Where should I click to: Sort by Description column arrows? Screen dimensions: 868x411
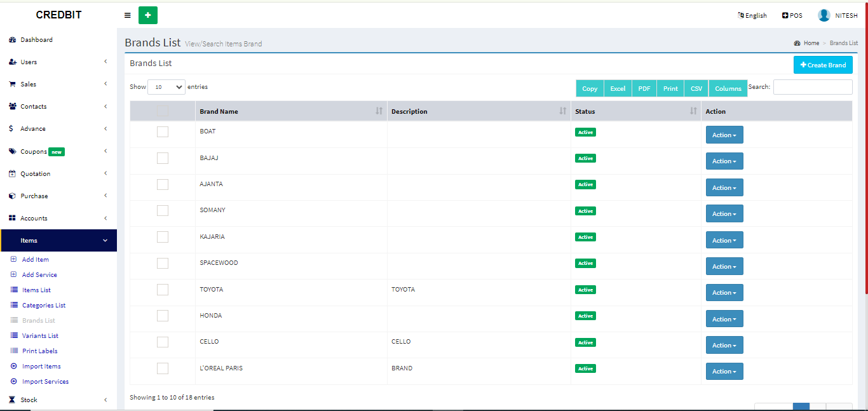pos(562,111)
